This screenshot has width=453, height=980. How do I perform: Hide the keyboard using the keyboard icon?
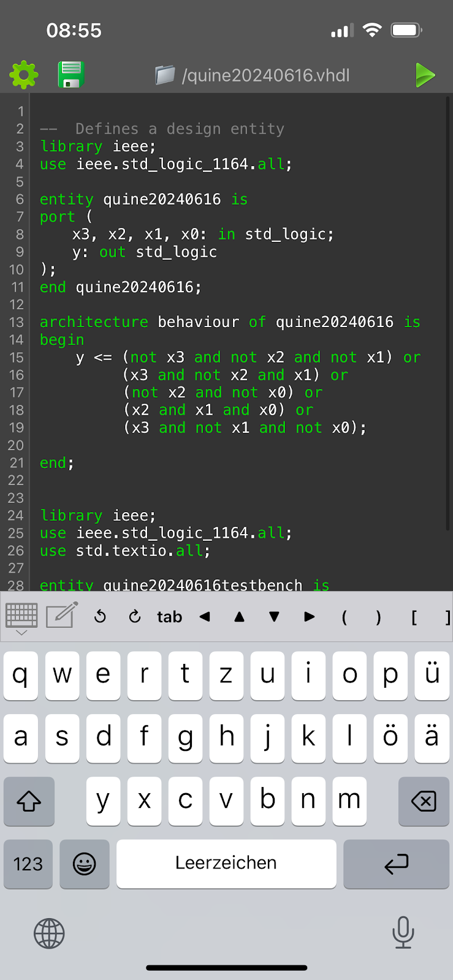(x=21, y=617)
